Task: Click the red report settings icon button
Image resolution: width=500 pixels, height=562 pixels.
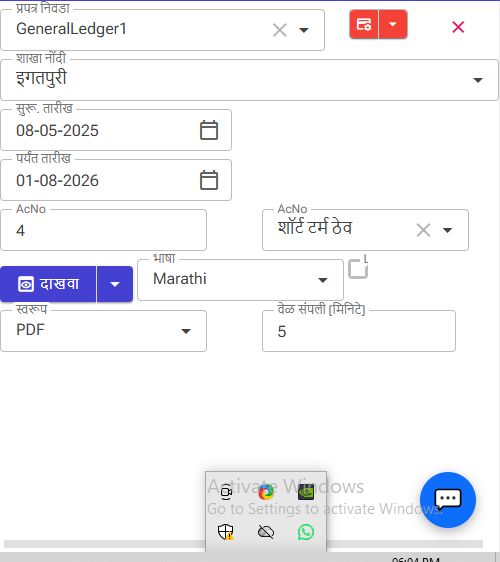Action: [x=364, y=24]
